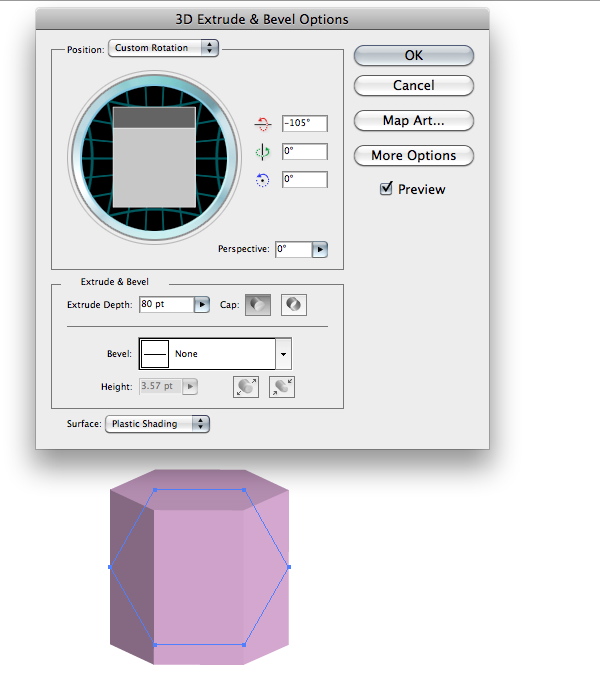
Task: Click the bevel None shape preview
Action: click(x=155, y=354)
